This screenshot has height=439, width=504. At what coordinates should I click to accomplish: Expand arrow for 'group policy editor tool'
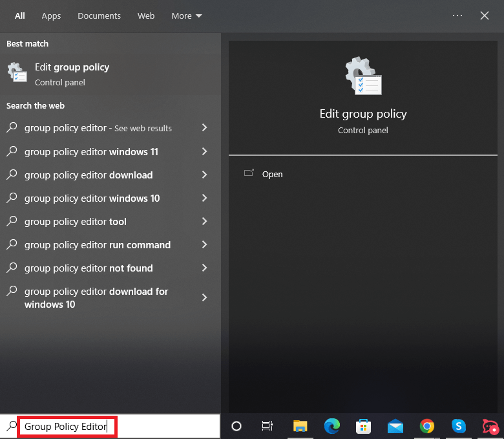tap(204, 221)
